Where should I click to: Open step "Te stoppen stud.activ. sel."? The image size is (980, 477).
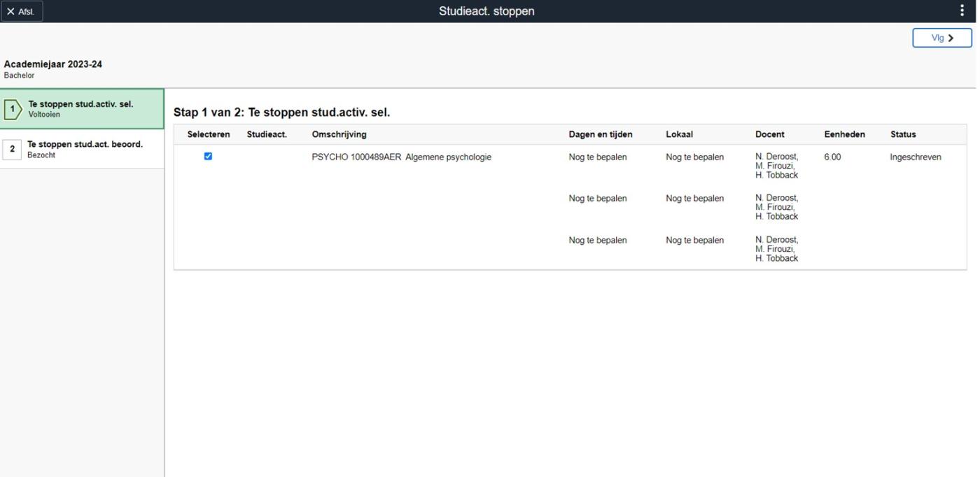pos(80,105)
